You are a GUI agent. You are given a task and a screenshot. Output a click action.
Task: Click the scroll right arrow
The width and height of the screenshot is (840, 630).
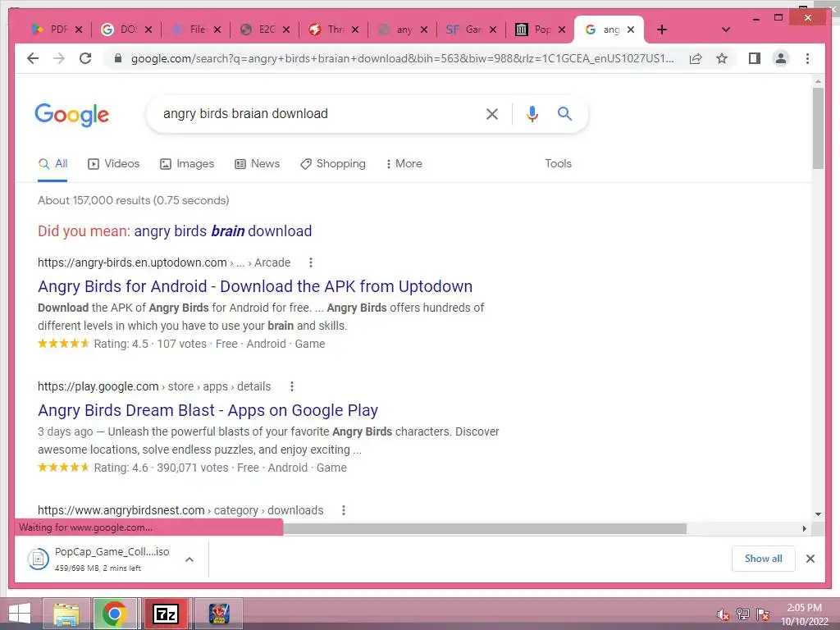pos(804,529)
